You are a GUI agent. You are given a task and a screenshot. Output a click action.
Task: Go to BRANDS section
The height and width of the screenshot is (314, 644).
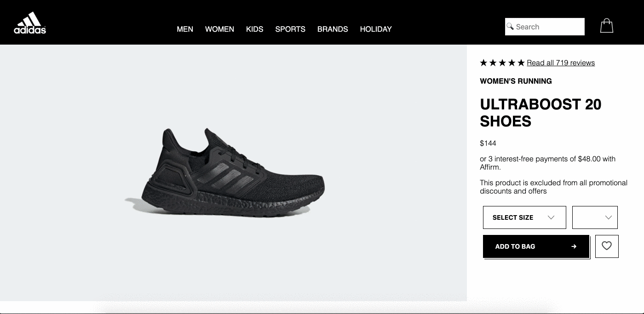[x=333, y=29]
